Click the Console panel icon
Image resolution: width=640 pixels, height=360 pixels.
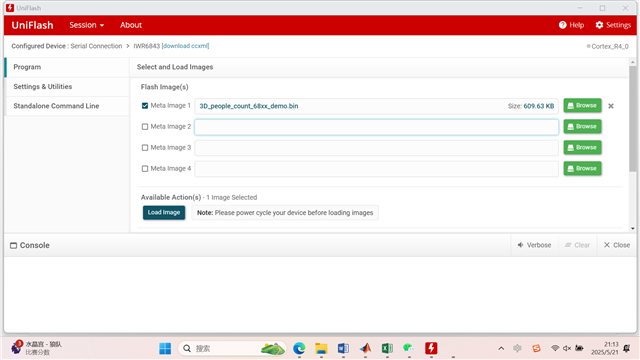(13, 245)
